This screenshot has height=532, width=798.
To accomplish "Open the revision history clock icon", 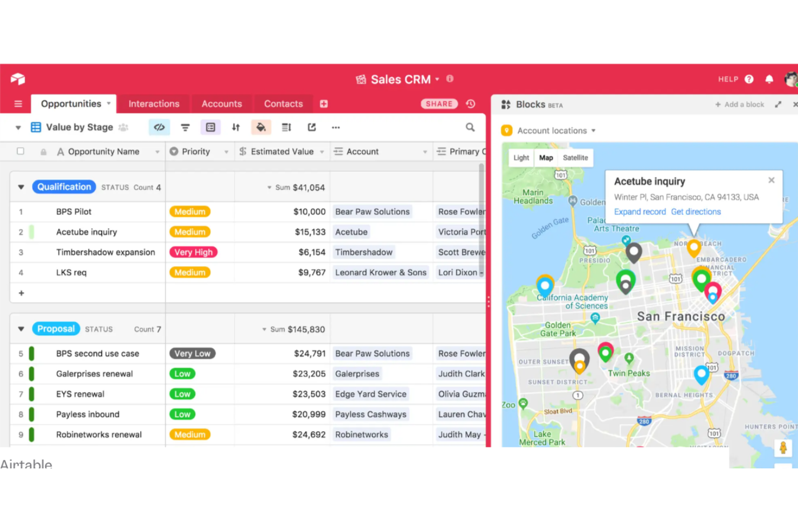I will point(471,104).
